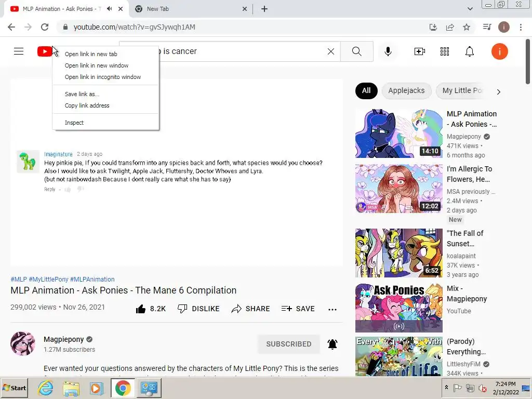Click the address bar URL
Screen dimensions: 532x399
coord(135,27)
